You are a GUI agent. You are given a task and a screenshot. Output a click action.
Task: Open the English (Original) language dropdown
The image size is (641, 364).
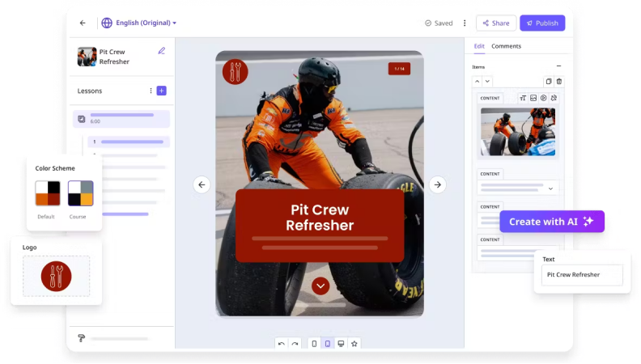139,23
